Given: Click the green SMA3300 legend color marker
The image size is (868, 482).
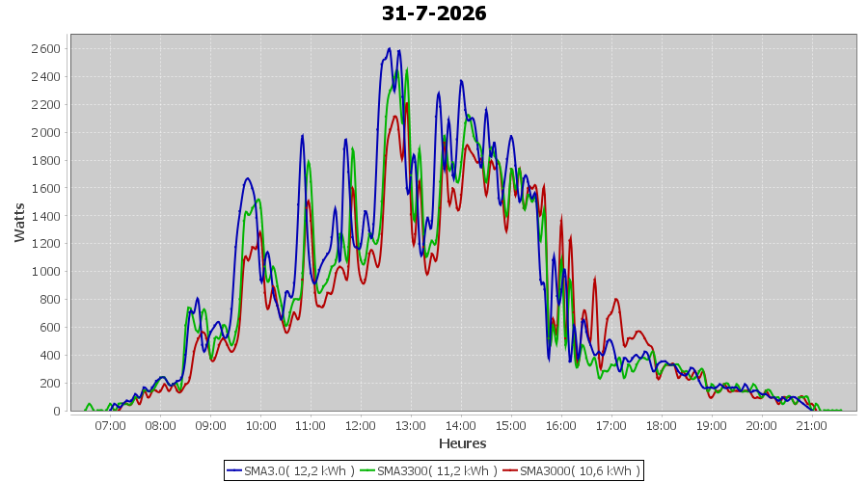Looking at the screenshot, I should 368,471.
